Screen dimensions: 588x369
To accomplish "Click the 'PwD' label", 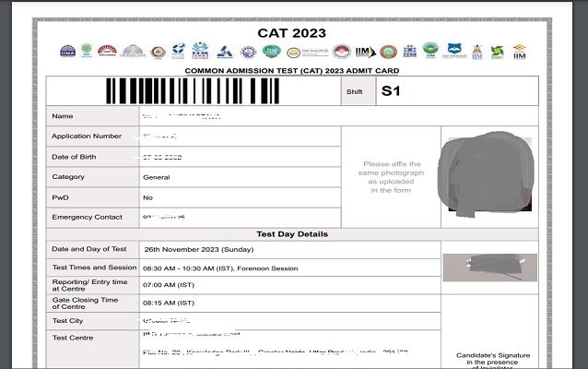I will pyautogui.click(x=61, y=197).
